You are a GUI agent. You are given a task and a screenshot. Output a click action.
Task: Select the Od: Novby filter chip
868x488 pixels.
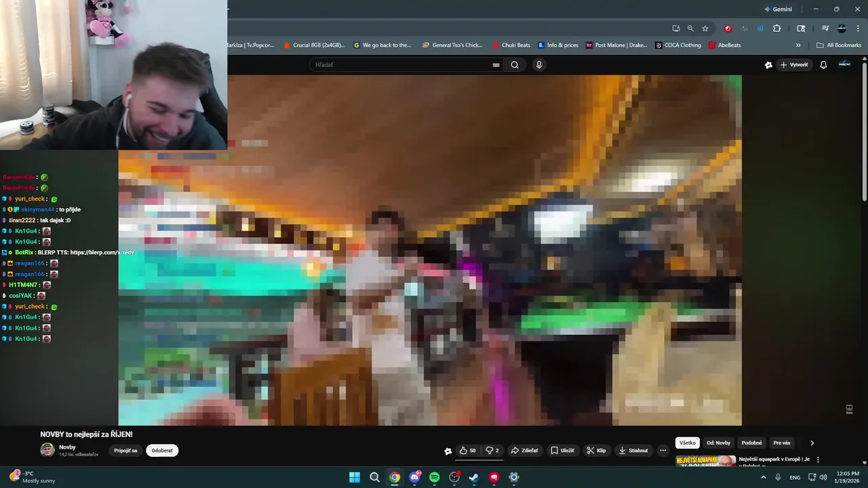(719, 443)
